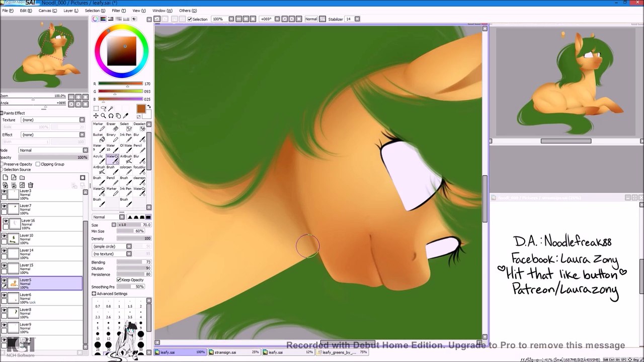This screenshot has width=644, height=362.
Task: Create a new layer
Action: [5, 177]
